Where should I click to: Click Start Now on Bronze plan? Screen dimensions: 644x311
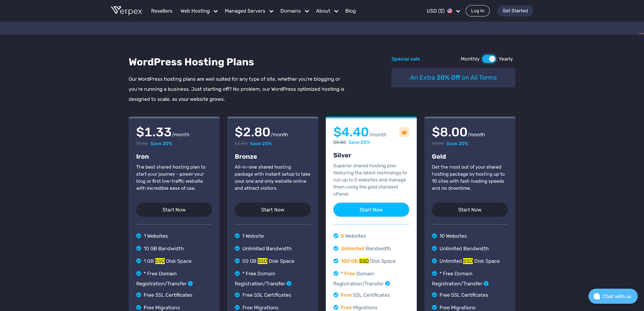pos(272,210)
